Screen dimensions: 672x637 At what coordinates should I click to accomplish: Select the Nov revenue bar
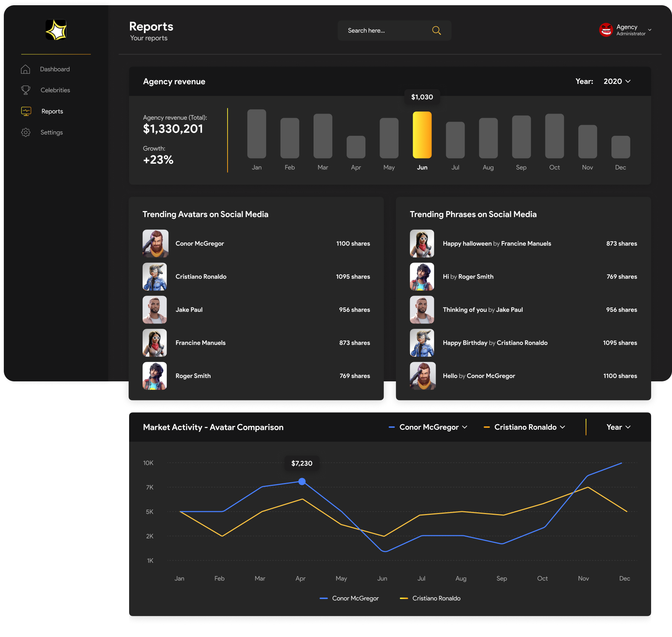pyautogui.click(x=587, y=142)
